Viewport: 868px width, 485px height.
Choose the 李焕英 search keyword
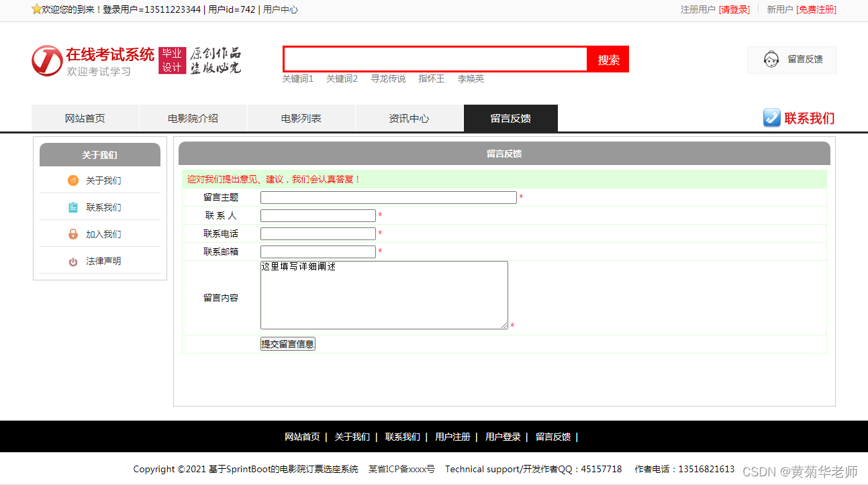click(x=471, y=79)
